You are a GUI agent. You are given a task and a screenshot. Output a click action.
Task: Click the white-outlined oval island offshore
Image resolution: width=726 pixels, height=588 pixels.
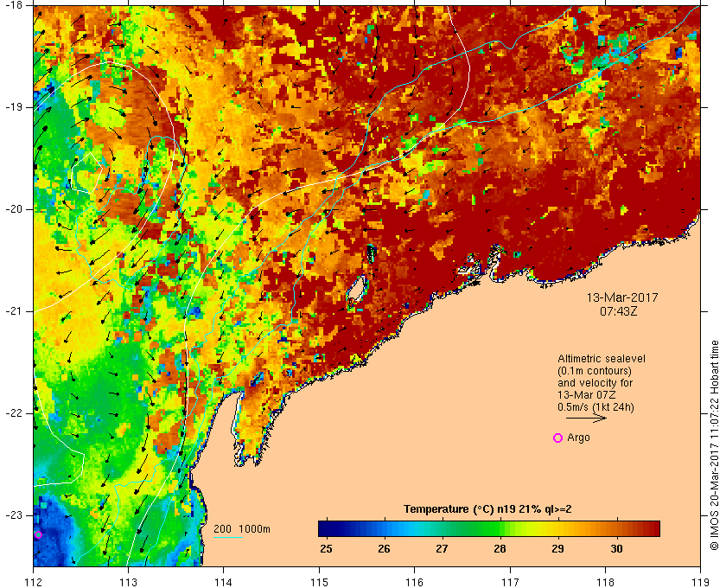[x=356, y=290]
